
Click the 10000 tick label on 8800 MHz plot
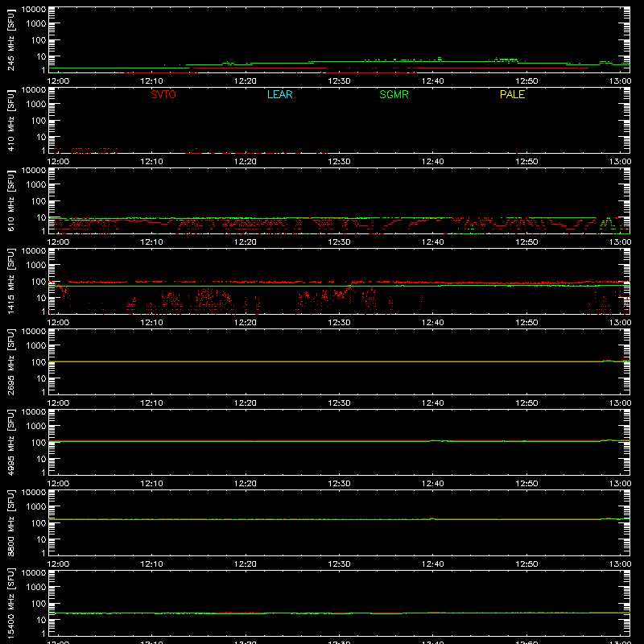tap(34, 493)
